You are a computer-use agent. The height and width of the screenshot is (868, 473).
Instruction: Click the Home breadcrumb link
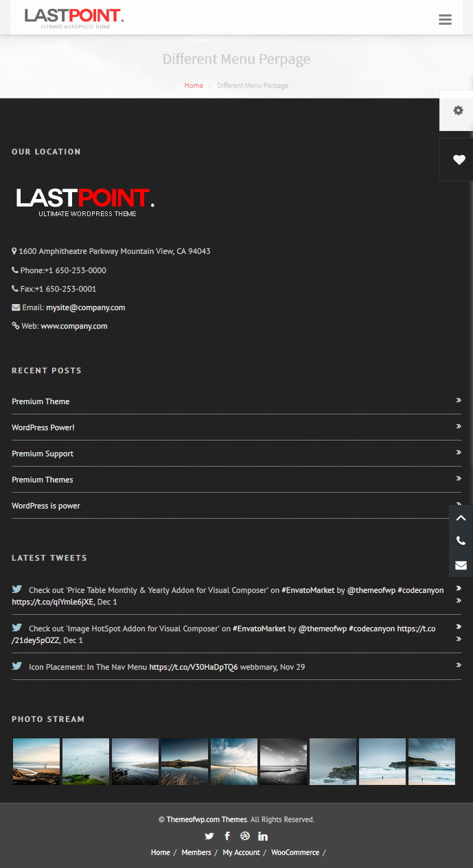click(x=194, y=86)
